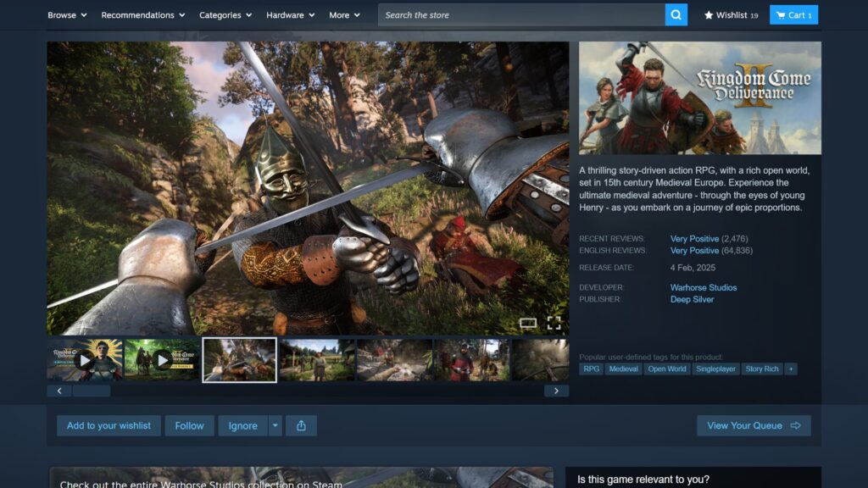Viewport: 868px width, 488px height.
Task: Open Deep Silver publisher link
Action: coord(692,299)
